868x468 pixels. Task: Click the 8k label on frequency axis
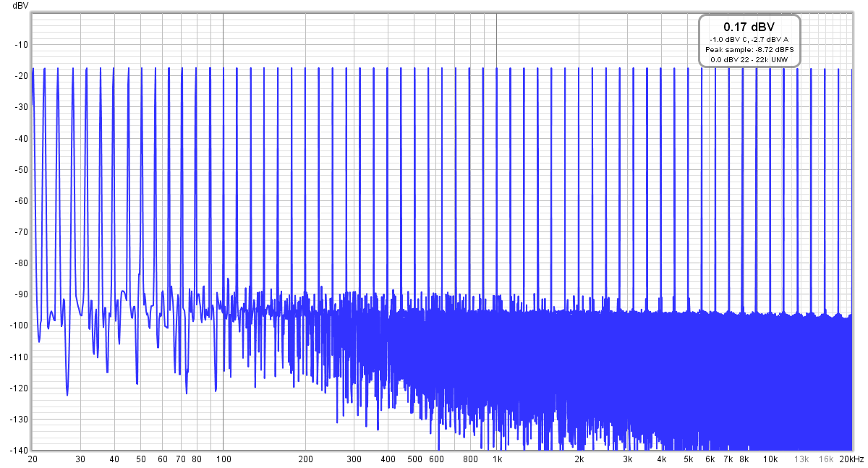(744, 459)
